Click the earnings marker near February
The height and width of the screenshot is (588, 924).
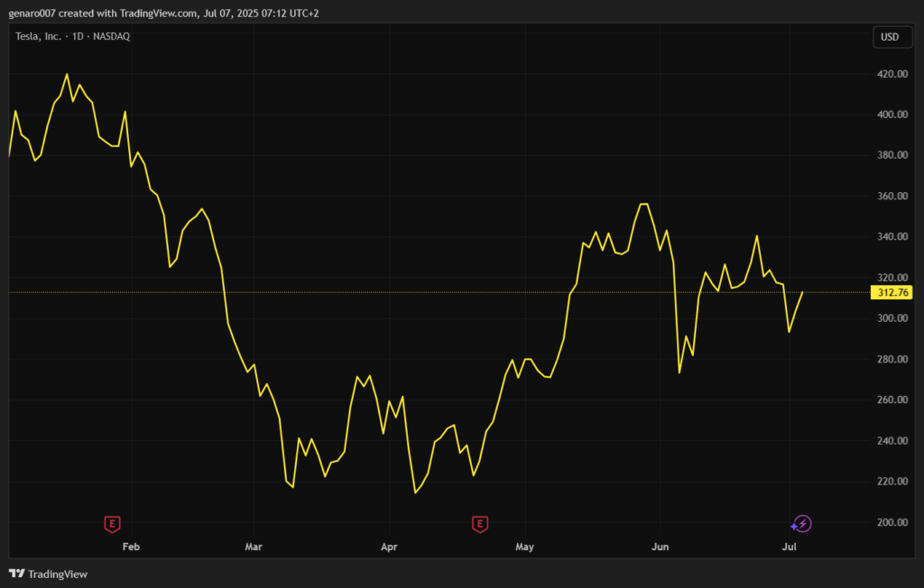click(x=112, y=524)
